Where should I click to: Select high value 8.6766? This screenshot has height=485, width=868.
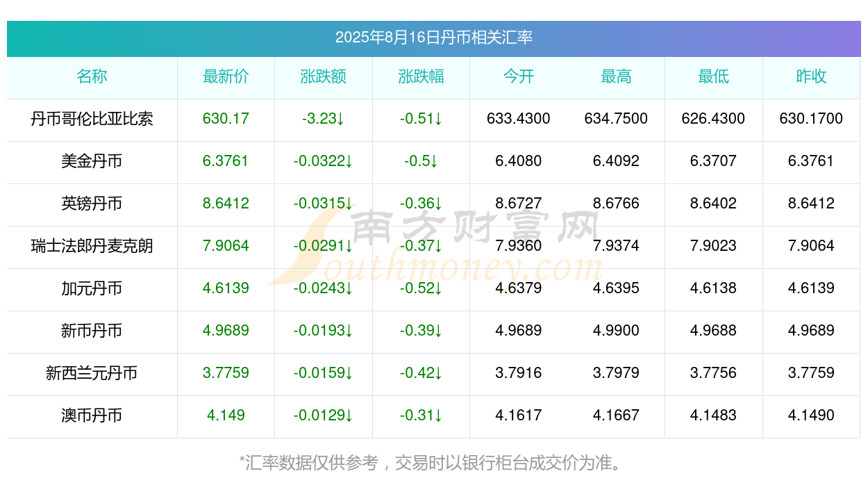coord(617,204)
